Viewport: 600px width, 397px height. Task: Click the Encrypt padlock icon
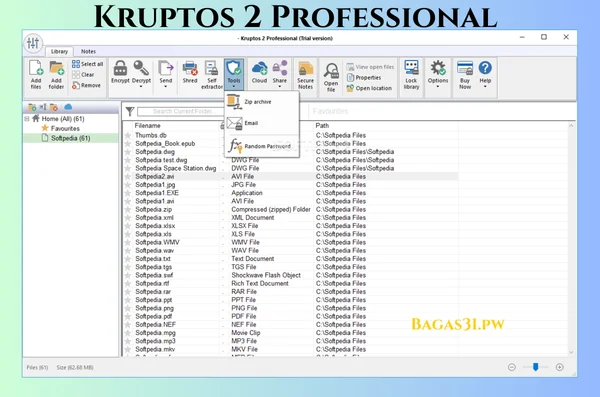point(120,68)
